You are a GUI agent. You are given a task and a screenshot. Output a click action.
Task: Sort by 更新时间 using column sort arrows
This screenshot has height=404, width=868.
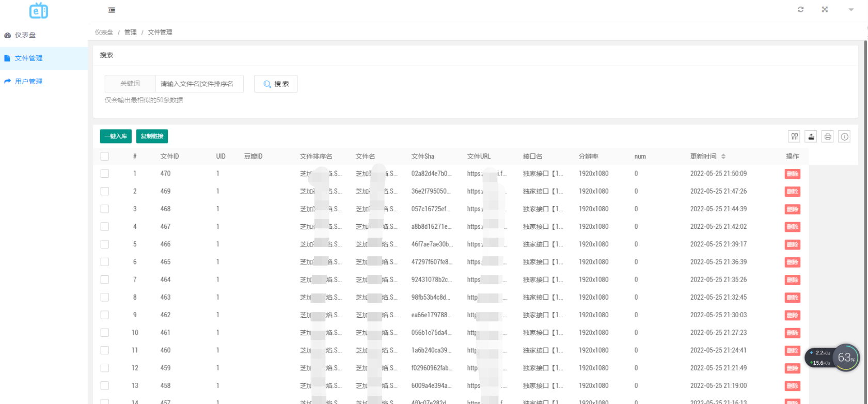[x=723, y=156]
